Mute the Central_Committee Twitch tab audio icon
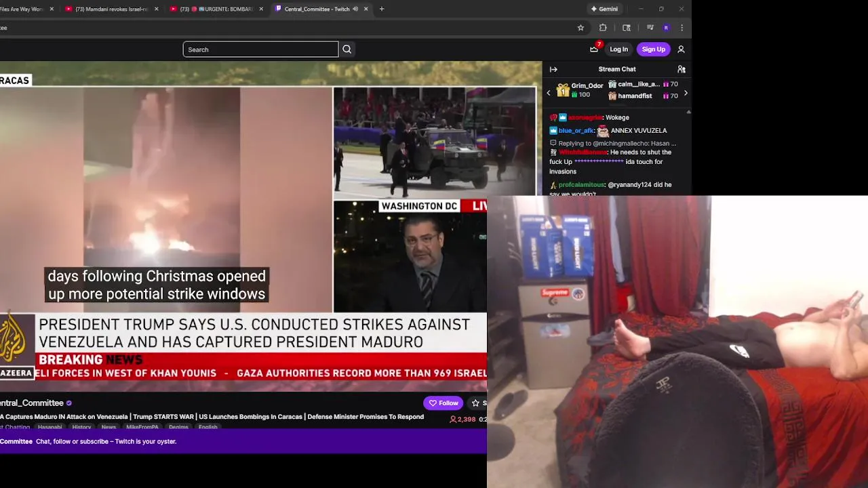868x488 pixels. [355, 9]
